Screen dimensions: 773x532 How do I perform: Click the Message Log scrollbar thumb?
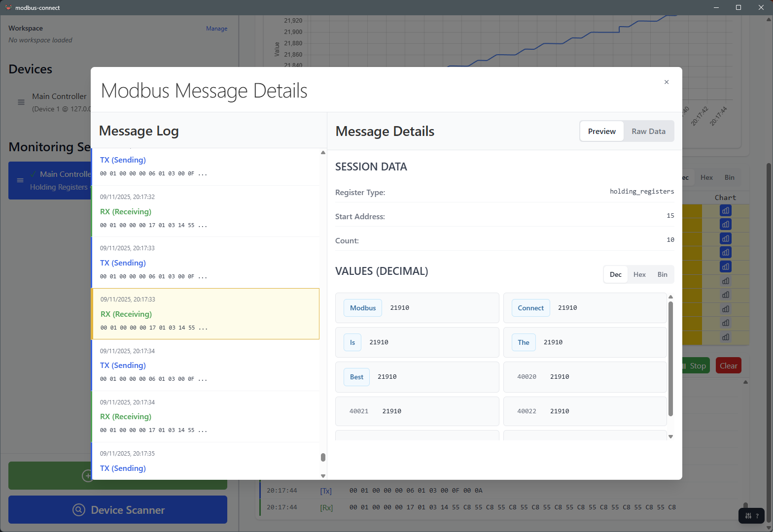pos(323,457)
